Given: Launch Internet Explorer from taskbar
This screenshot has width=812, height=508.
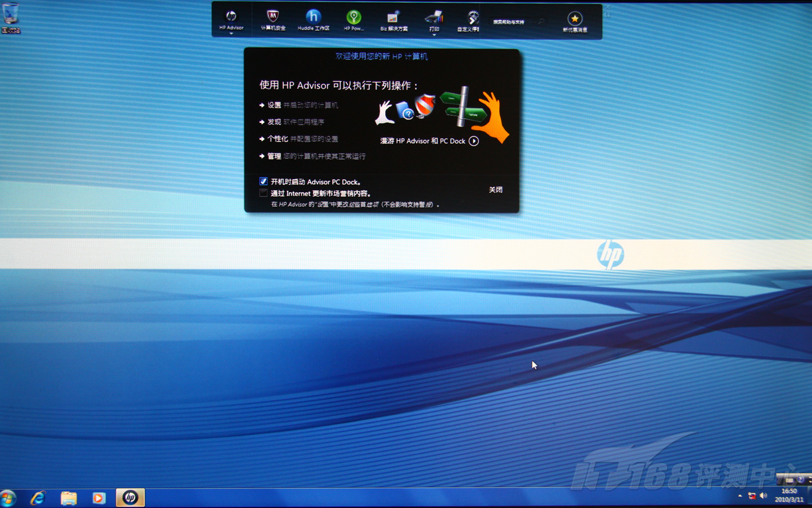Looking at the screenshot, I should tap(38, 498).
